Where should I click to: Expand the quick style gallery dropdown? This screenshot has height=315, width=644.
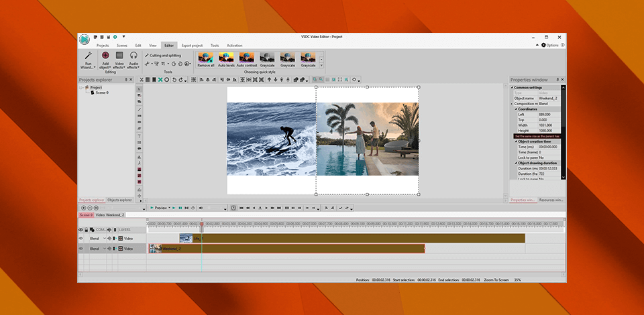(321, 65)
